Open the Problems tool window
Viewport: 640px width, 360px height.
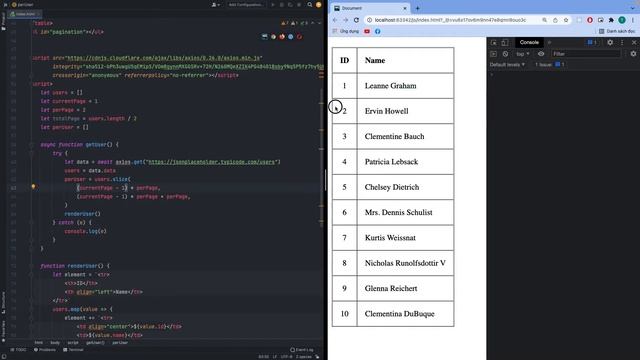pyautogui.click(x=45, y=350)
